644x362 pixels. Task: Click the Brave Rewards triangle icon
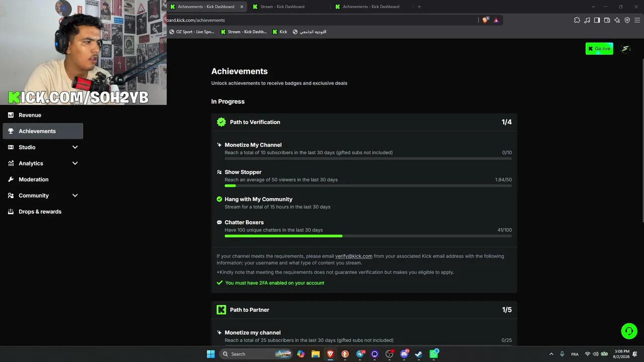click(x=496, y=20)
